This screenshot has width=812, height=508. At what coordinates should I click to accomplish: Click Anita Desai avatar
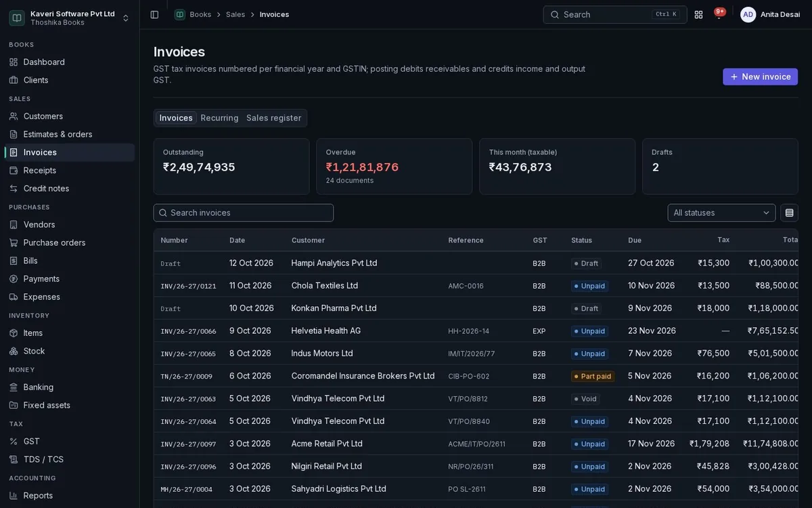click(748, 14)
